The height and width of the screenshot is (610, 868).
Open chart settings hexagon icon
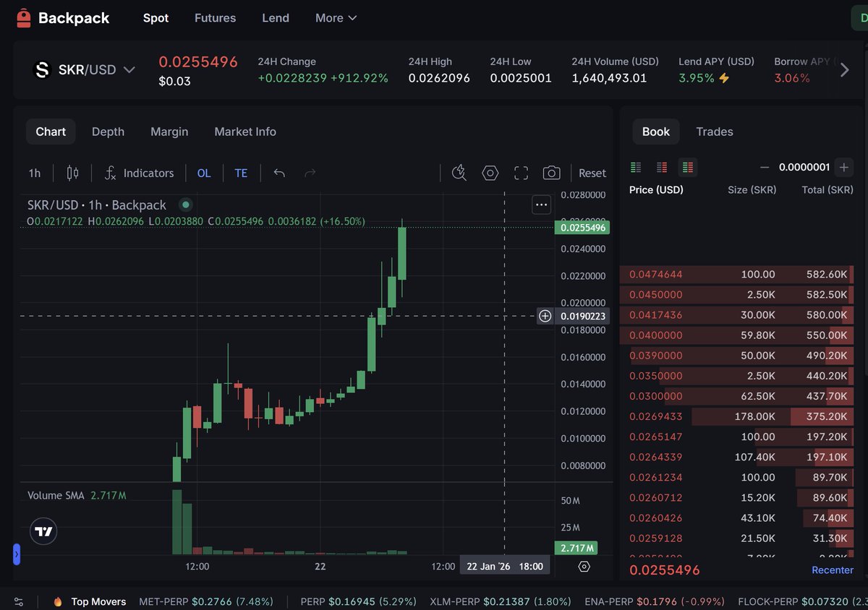pyautogui.click(x=490, y=173)
